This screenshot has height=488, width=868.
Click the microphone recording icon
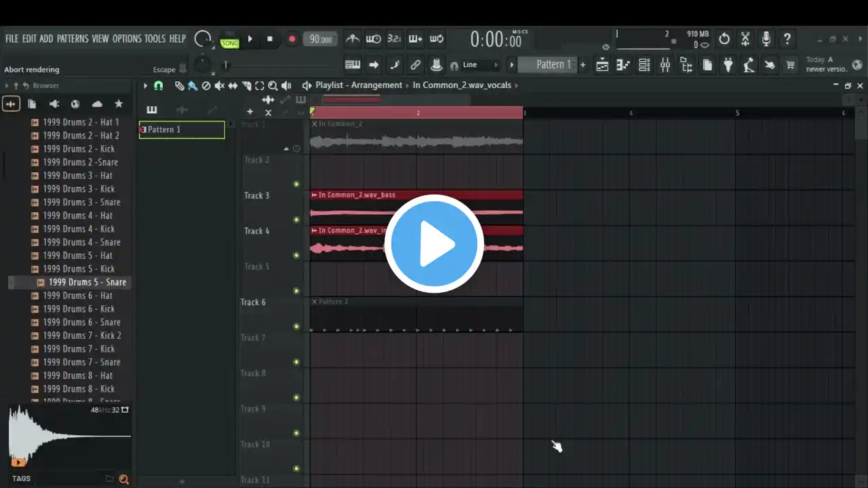766,39
